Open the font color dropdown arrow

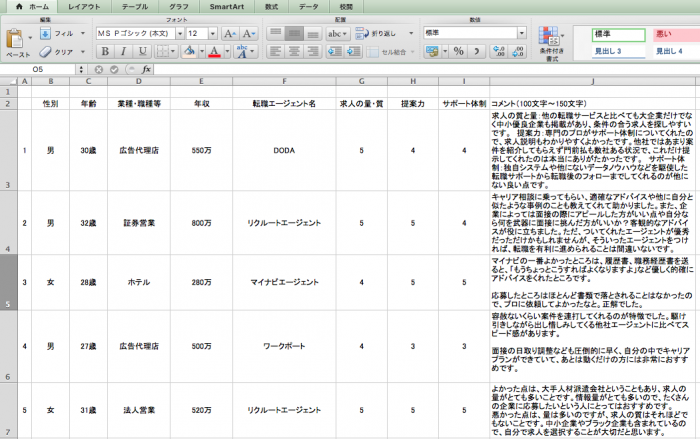227,51
